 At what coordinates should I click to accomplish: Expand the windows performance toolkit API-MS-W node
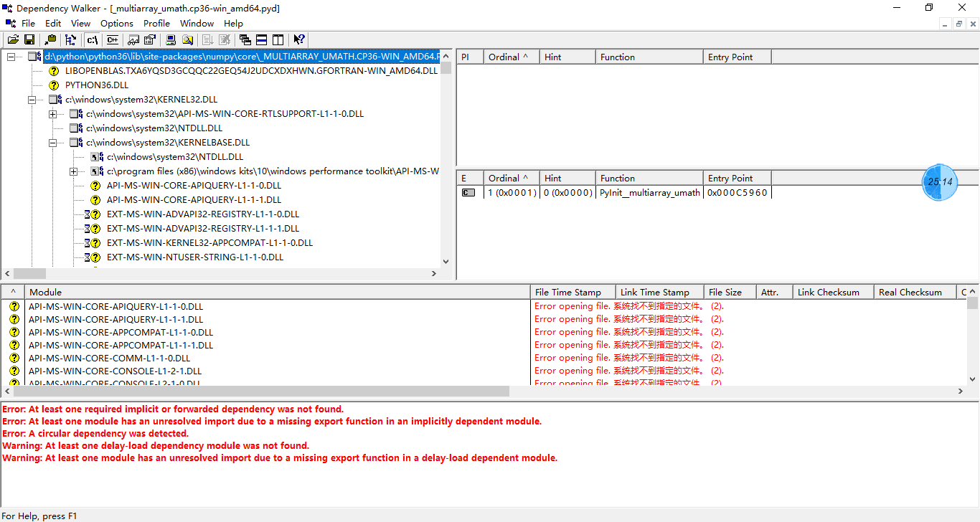pos(73,171)
